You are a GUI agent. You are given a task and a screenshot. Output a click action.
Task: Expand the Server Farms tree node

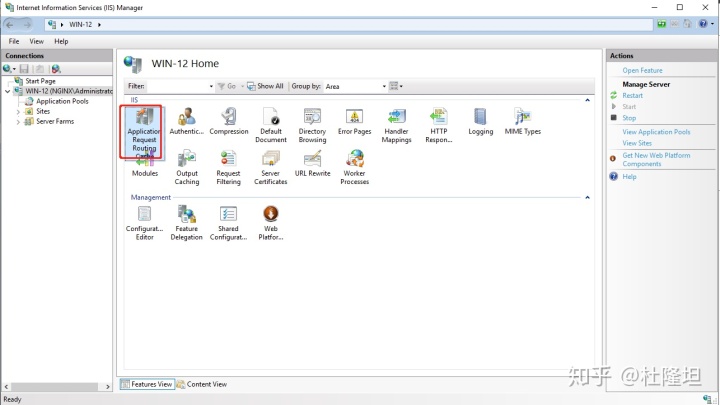pyautogui.click(x=18, y=122)
